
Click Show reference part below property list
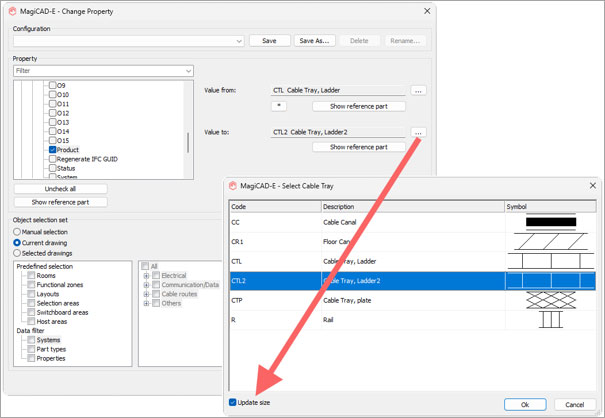(61, 202)
